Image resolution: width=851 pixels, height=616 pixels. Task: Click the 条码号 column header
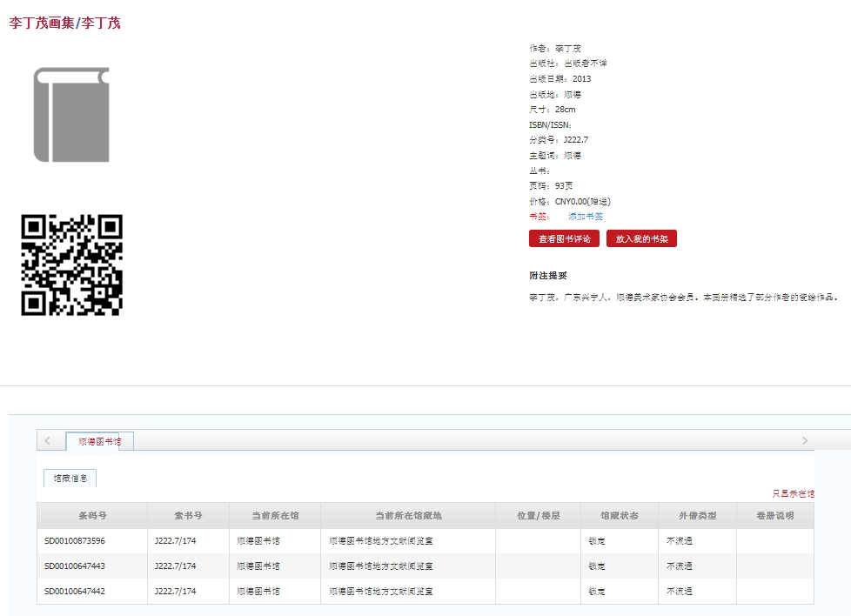(92, 516)
